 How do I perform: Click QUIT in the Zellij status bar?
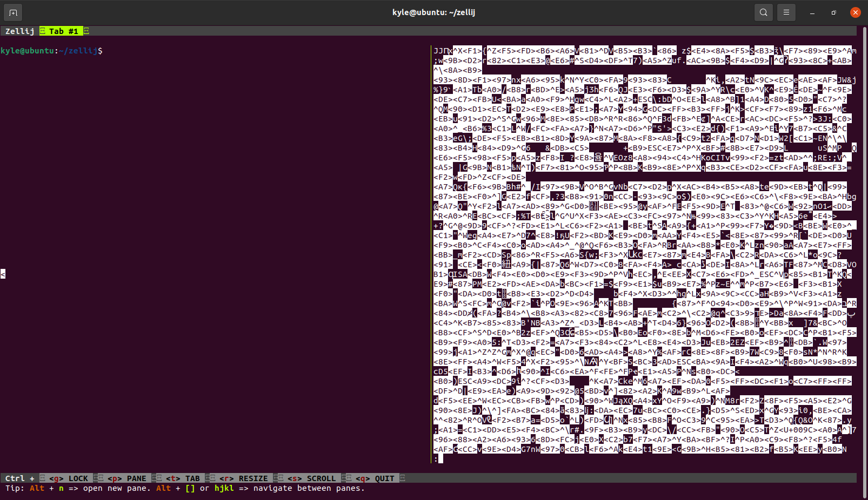click(384, 478)
